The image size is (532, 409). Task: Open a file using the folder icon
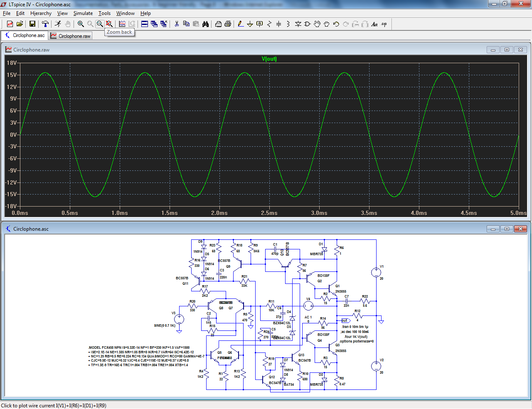[20, 24]
